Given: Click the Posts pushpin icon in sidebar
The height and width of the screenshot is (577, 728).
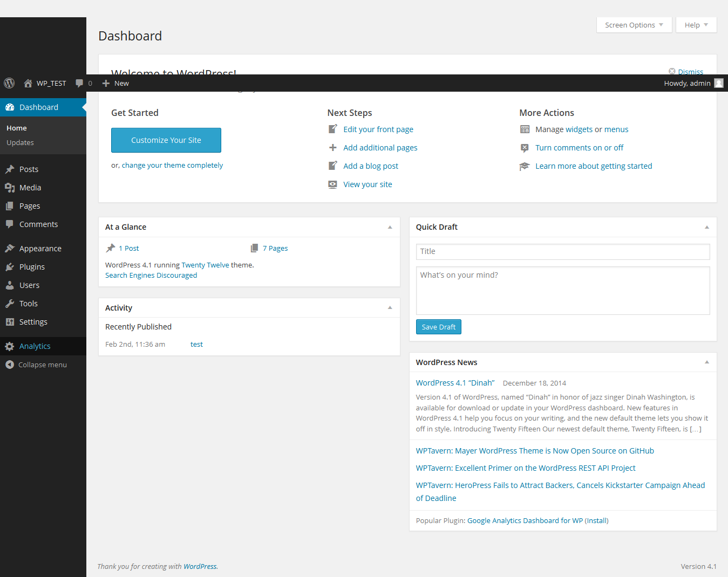Looking at the screenshot, I should click(10, 169).
